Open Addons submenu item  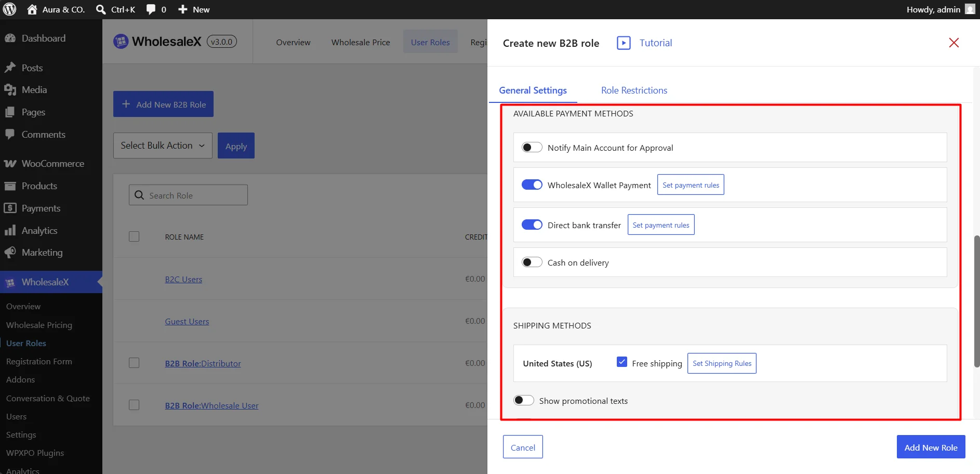tap(21, 380)
